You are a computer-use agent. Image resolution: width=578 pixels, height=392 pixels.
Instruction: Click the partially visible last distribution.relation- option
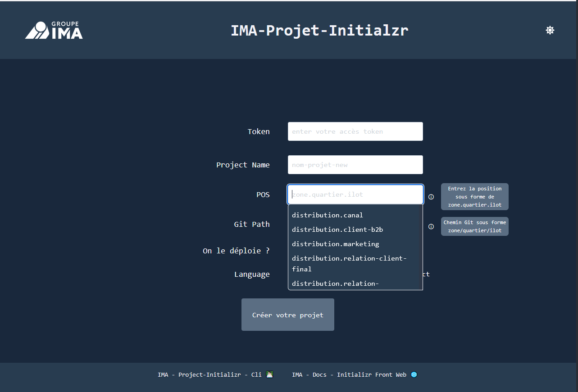336,284
